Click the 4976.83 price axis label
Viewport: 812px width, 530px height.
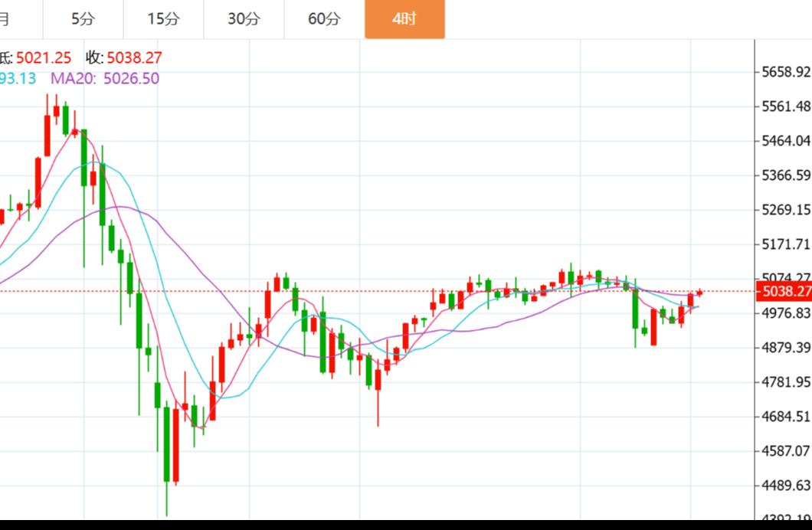[x=786, y=313]
